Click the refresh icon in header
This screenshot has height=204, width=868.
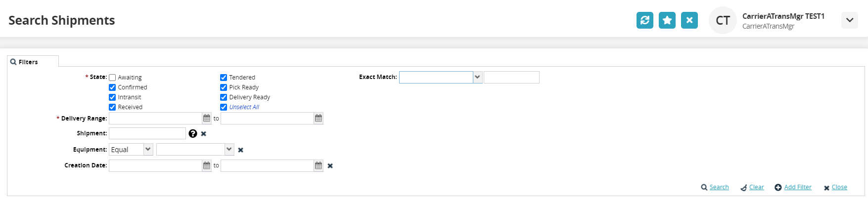pyautogui.click(x=644, y=20)
